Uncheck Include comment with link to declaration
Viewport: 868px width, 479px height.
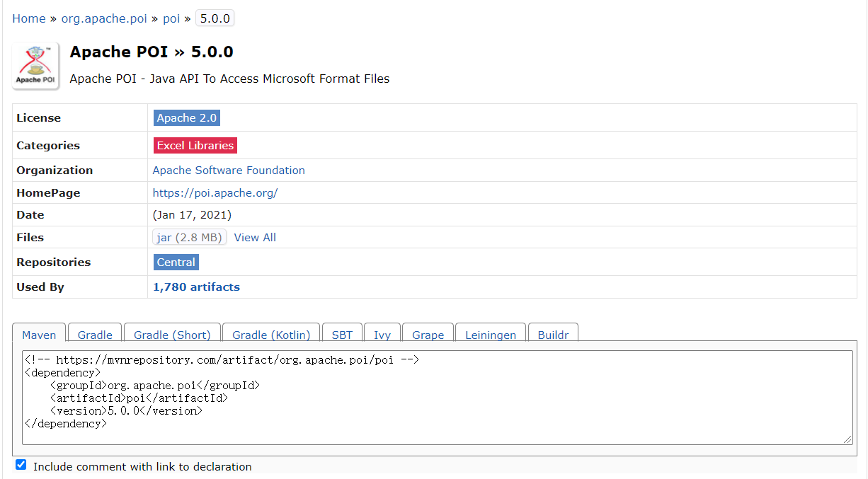pos(21,465)
